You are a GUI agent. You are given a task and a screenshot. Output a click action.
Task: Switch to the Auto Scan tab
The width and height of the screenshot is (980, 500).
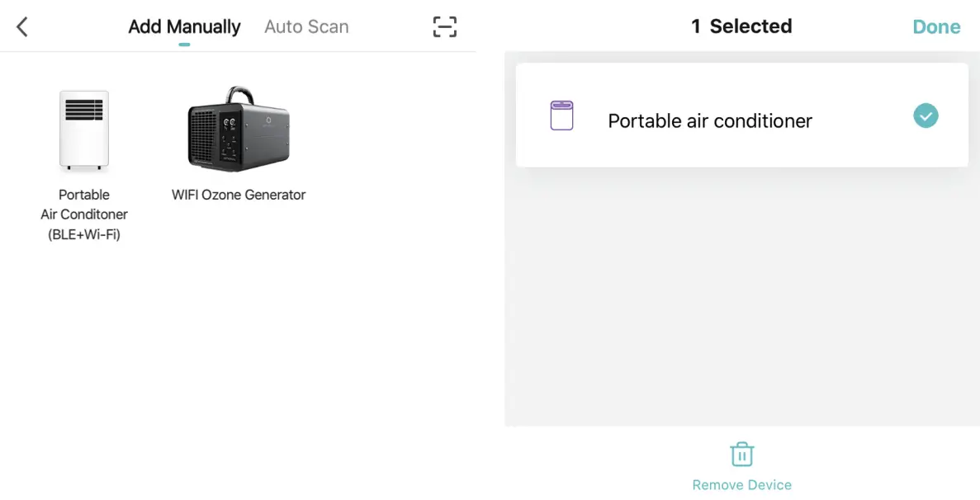(x=306, y=26)
